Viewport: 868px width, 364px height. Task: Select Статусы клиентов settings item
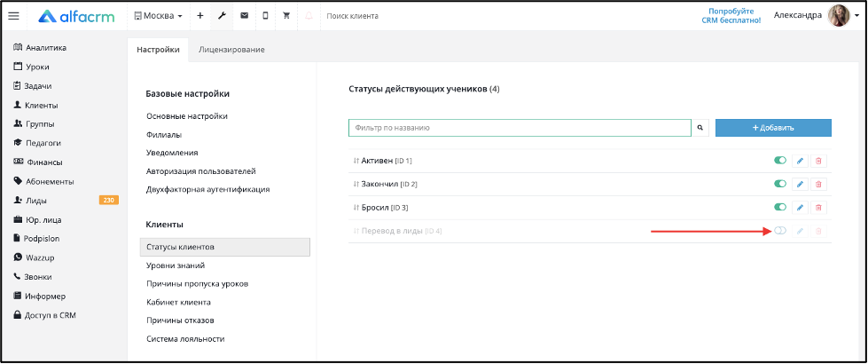pyautogui.click(x=224, y=247)
